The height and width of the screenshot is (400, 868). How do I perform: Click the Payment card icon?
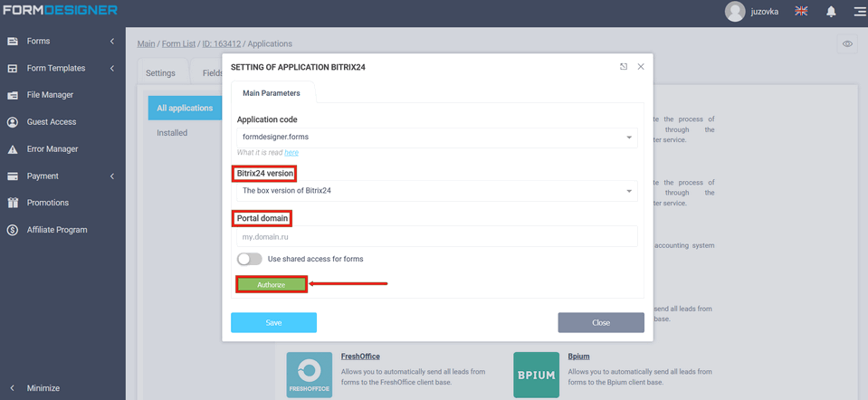click(12, 176)
